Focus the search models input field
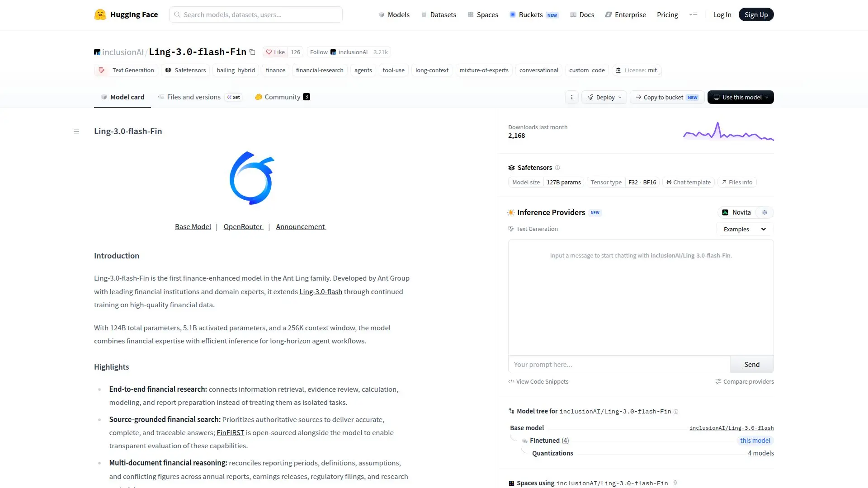Screen dimensions: 868x488 coord(256,14)
